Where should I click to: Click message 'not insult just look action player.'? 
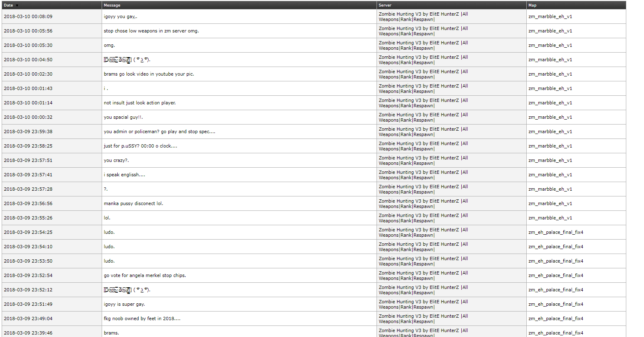click(x=140, y=103)
